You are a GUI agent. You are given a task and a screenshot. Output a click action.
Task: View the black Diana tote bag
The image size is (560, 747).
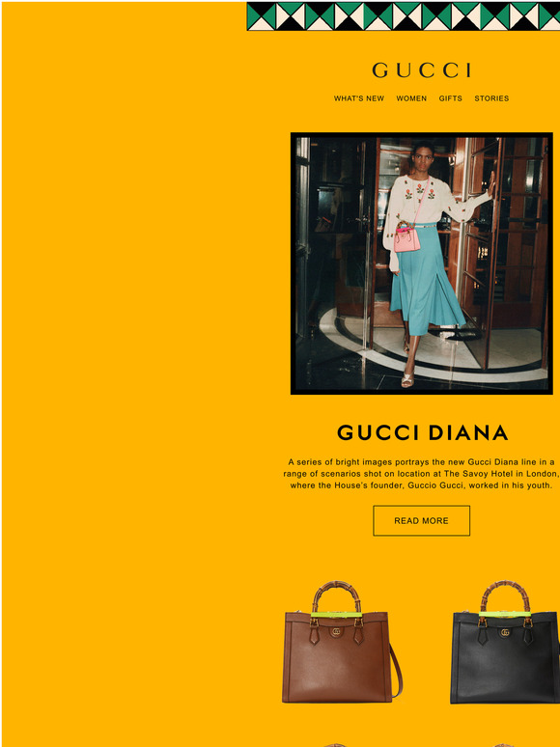(505, 642)
